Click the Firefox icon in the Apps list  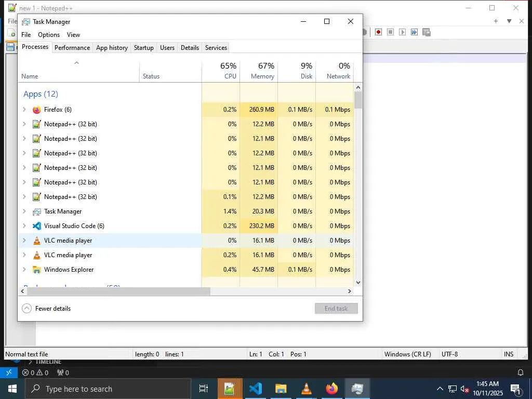tap(37, 110)
